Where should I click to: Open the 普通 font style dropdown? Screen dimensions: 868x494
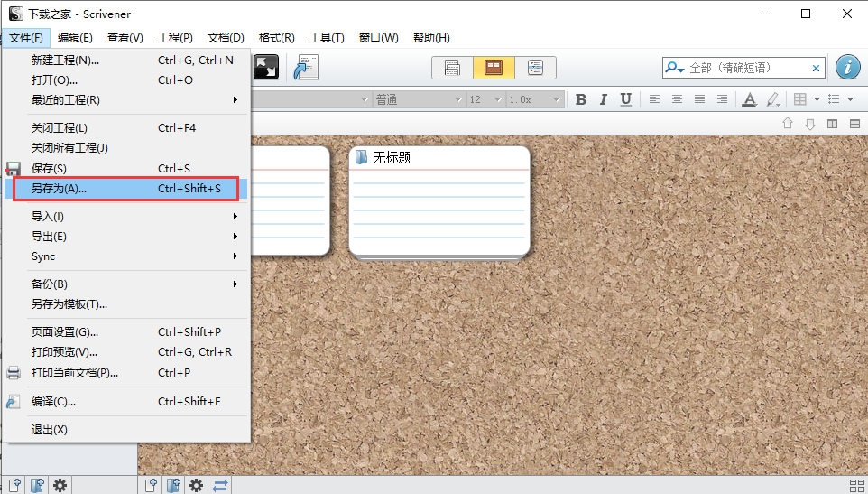[x=419, y=99]
